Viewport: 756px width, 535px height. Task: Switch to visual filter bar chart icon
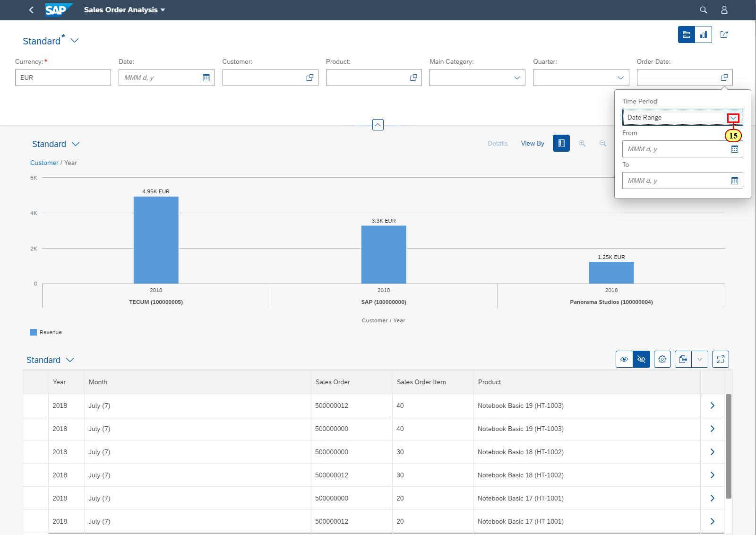click(704, 35)
